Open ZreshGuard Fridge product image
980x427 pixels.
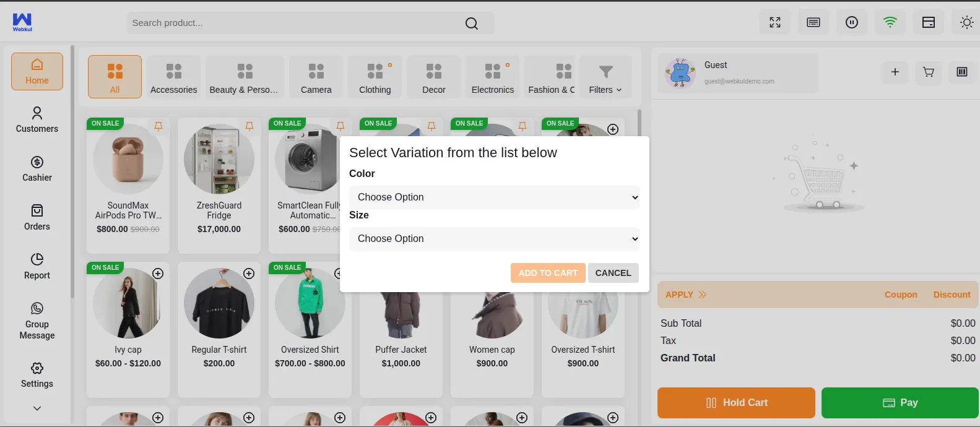(x=219, y=159)
